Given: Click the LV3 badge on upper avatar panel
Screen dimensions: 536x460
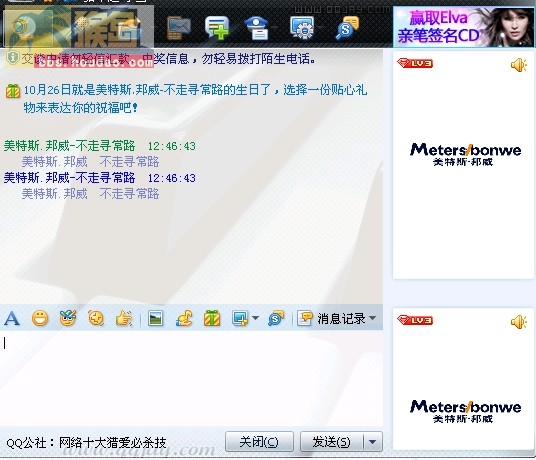Looking at the screenshot, I should (x=415, y=63).
